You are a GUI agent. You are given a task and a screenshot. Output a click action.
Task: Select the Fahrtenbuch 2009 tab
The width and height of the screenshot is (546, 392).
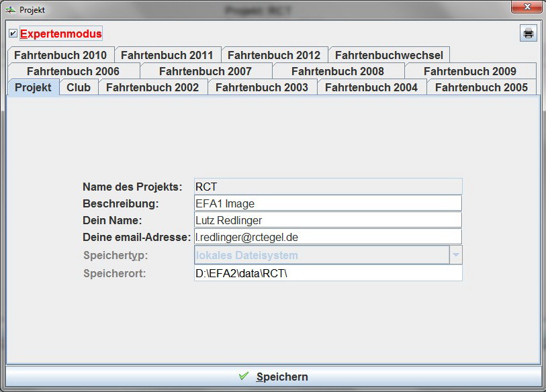[469, 70]
